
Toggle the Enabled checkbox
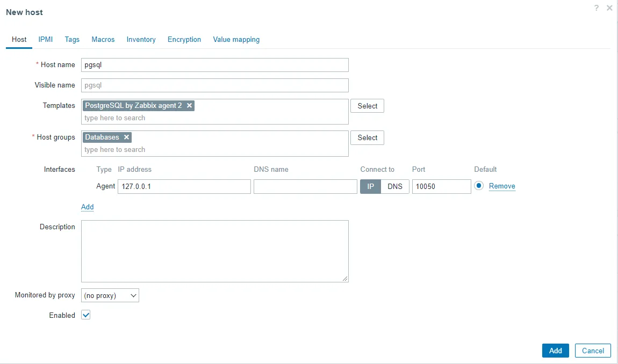click(86, 315)
